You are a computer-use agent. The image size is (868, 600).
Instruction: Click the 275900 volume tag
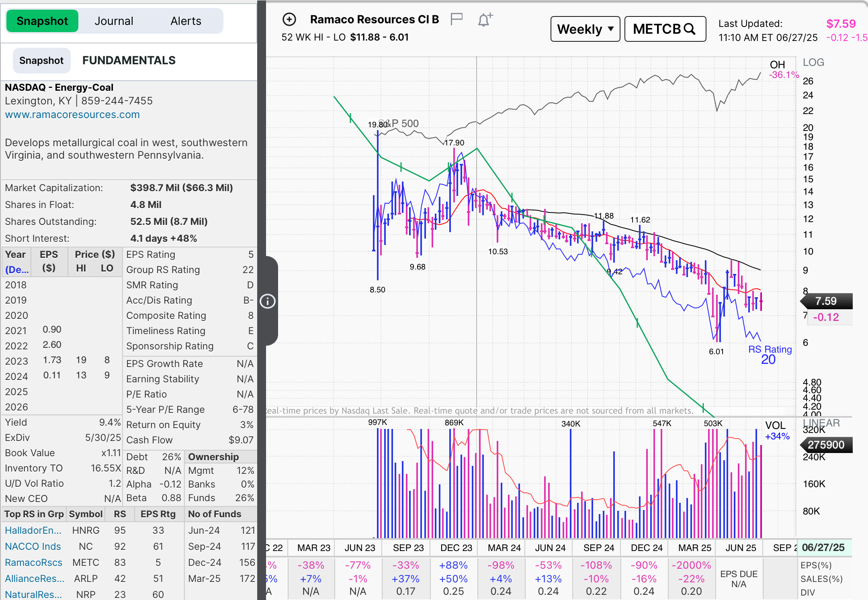pyautogui.click(x=826, y=445)
